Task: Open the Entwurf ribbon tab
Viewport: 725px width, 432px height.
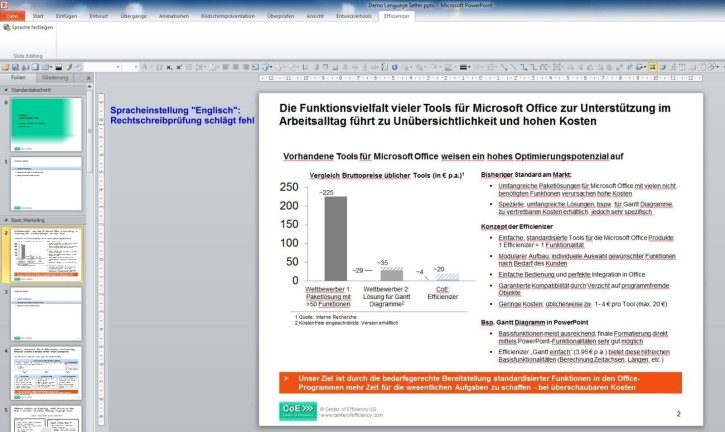Action: point(98,16)
